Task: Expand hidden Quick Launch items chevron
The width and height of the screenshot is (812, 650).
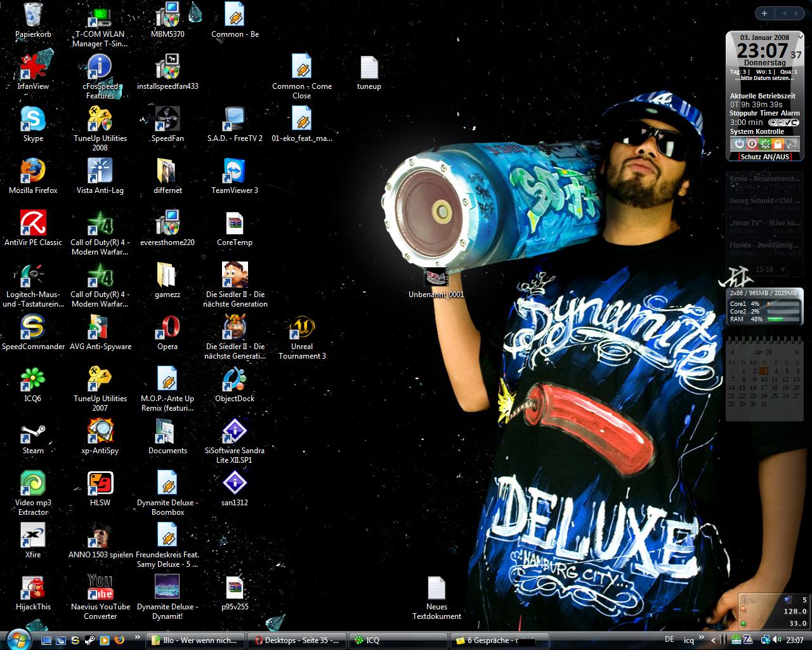Action: [138, 637]
